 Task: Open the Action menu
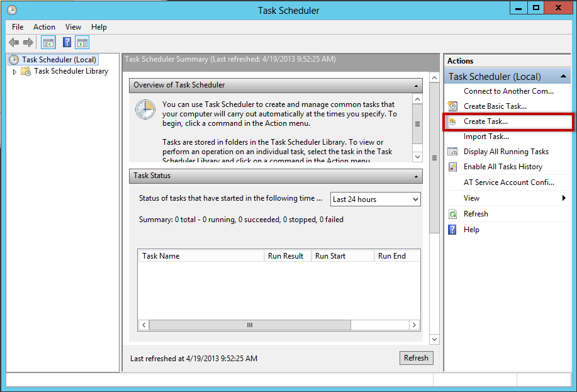(44, 27)
